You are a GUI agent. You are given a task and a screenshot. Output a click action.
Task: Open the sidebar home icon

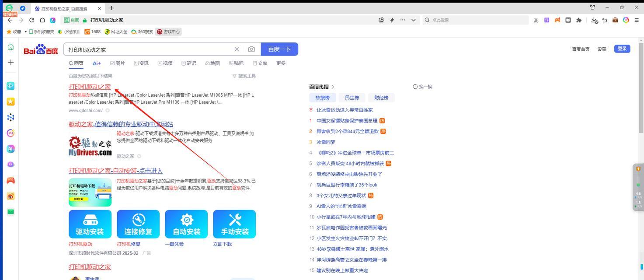(10, 47)
